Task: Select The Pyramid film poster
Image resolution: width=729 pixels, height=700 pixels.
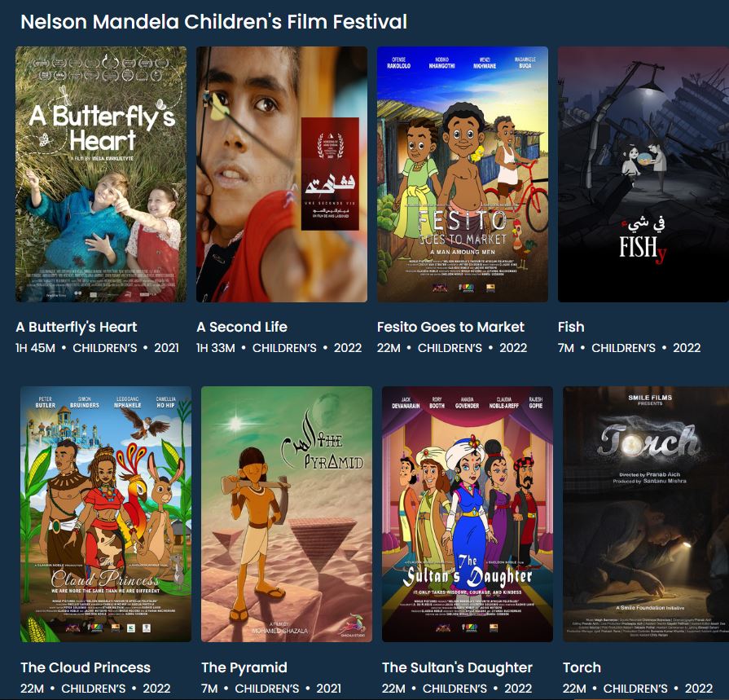Action: 287,514
